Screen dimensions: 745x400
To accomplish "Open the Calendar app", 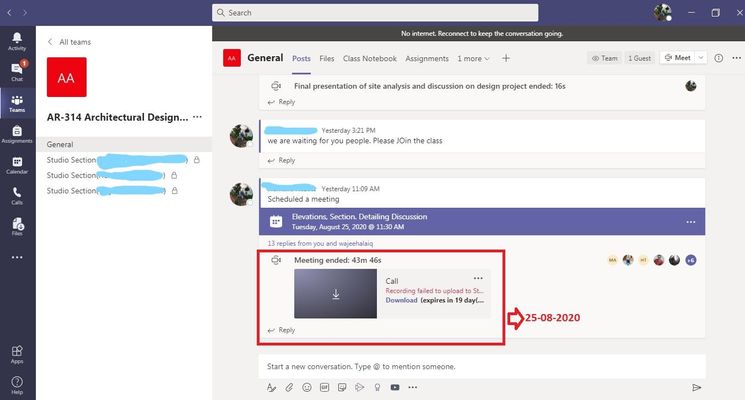I will pyautogui.click(x=17, y=165).
